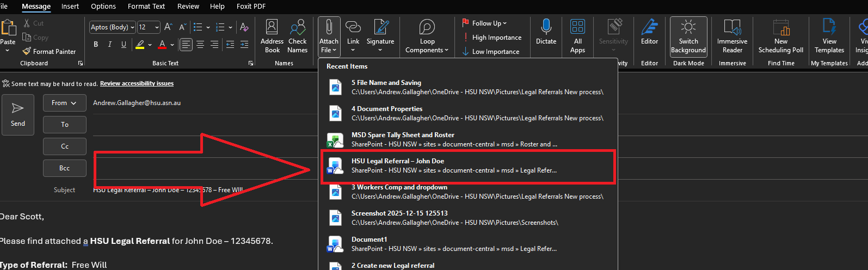Apply the yellow text highlight color

tap(140, 45)
